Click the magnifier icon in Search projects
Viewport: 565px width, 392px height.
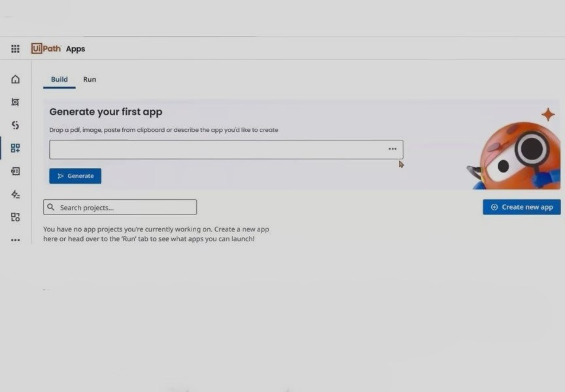(52, 207)
